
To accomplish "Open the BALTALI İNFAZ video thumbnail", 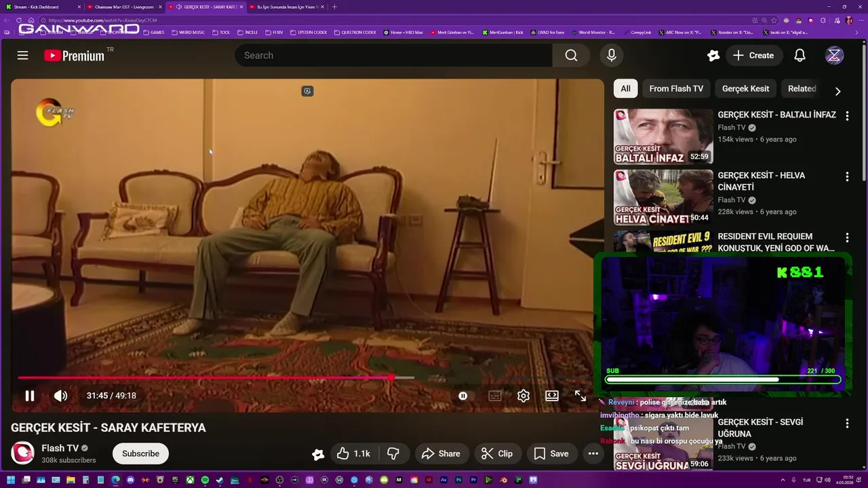I will [663, 136].
